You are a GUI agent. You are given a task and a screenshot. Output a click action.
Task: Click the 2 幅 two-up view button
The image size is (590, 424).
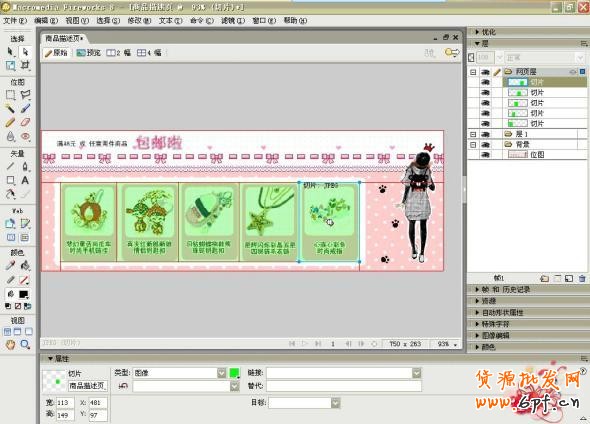point(119,53)
